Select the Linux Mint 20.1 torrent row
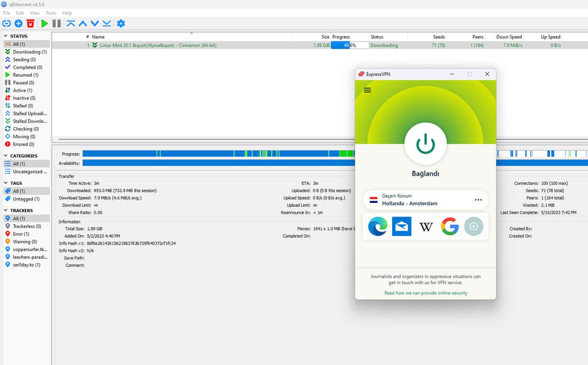This screenshot has height=365, width=588. coord(320,45)
